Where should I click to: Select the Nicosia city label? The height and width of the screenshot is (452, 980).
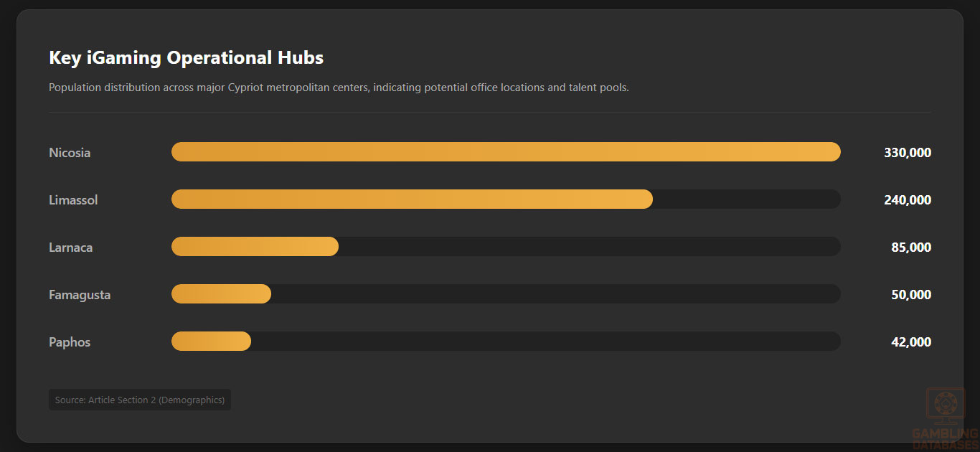coord(70,153)
